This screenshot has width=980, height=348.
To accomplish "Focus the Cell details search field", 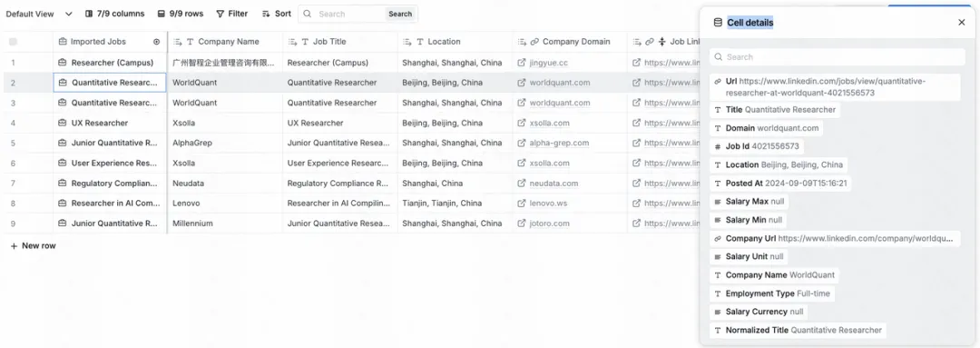I will tap(838, 57).
